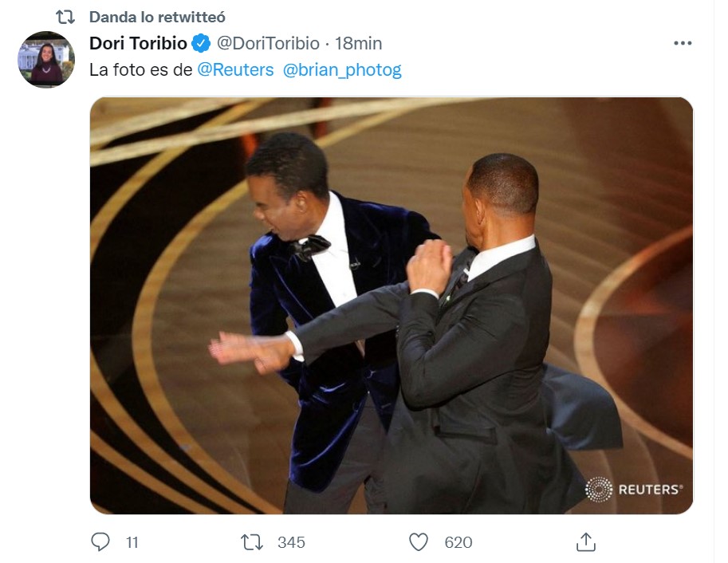
Task: Open the three-dot more options menu
Action: (x=683, y=44)
